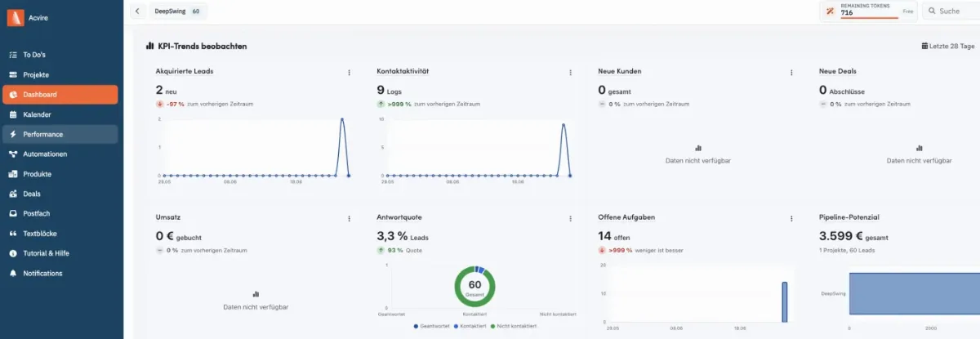Open Postfach page

(x=60, y=213)
